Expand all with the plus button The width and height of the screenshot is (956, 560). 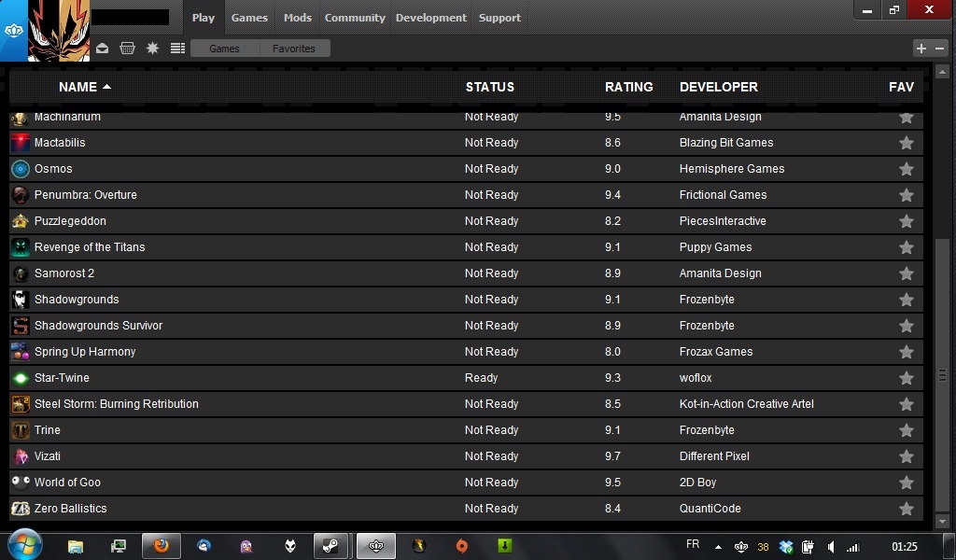coord(921,49)
